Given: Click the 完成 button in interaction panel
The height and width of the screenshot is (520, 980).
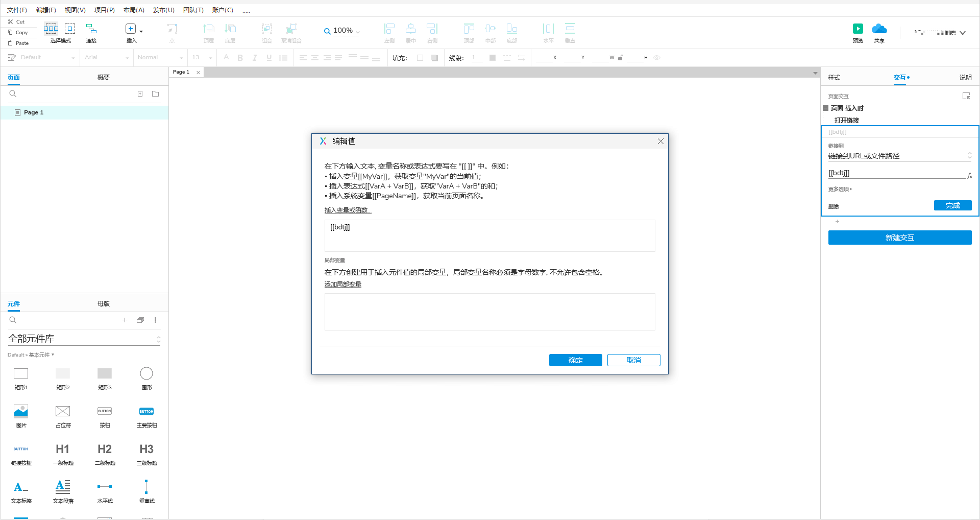Looking at the screenshot, I should click(x=952, y=205).
